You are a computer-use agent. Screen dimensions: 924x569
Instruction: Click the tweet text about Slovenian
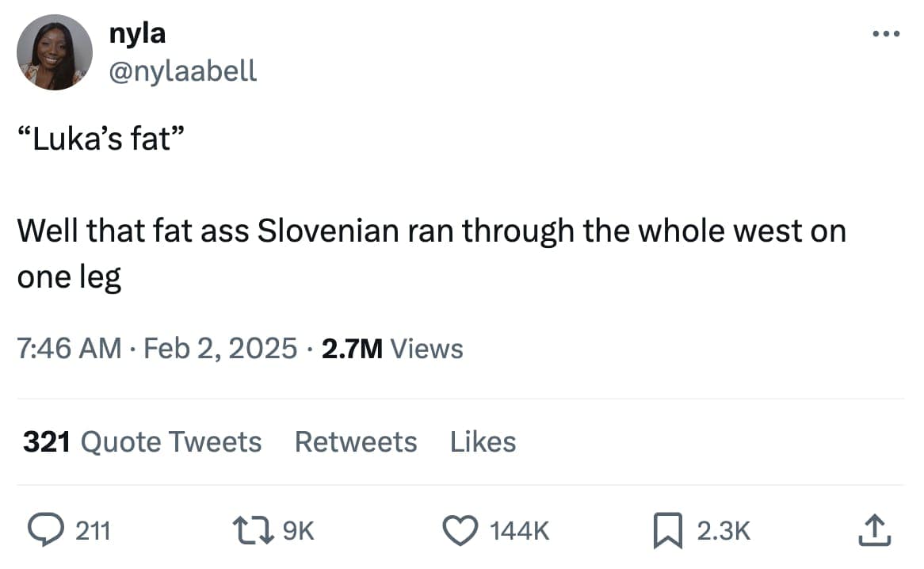coord(431,231)
